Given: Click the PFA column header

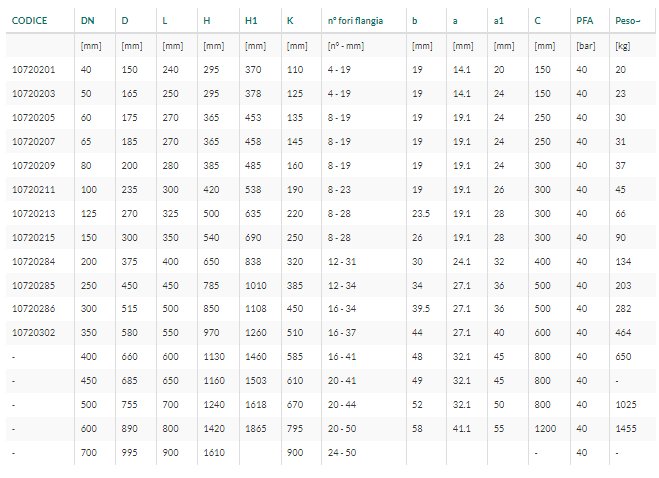Looking at the screenshot, I should tap(585, 21).
